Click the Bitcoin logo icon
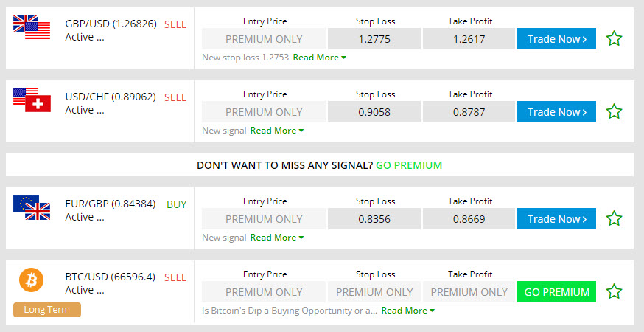Image resolution: width=644 pixels, height=332 pixels. pyautogui.click(x=32, y=280)
